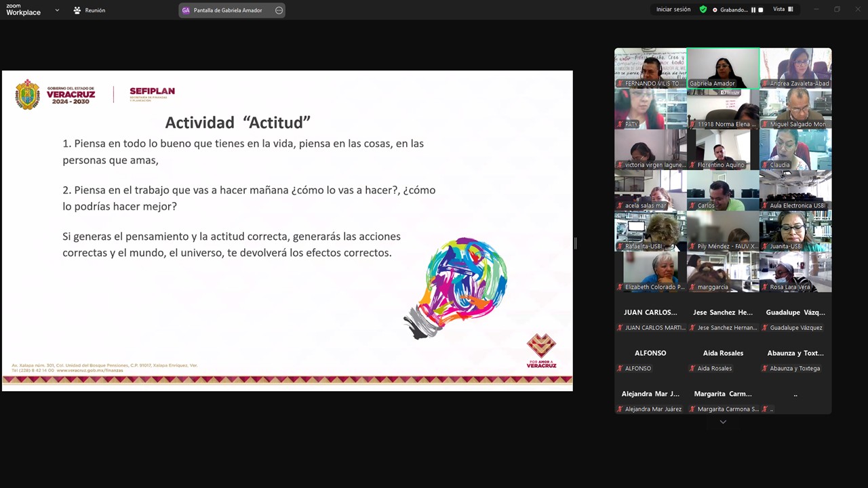Click the veracruz.gob.mx/finanzas link on slide
This screenshot has height=488, width=868.
pyautogui.click(x=90, y=371)
